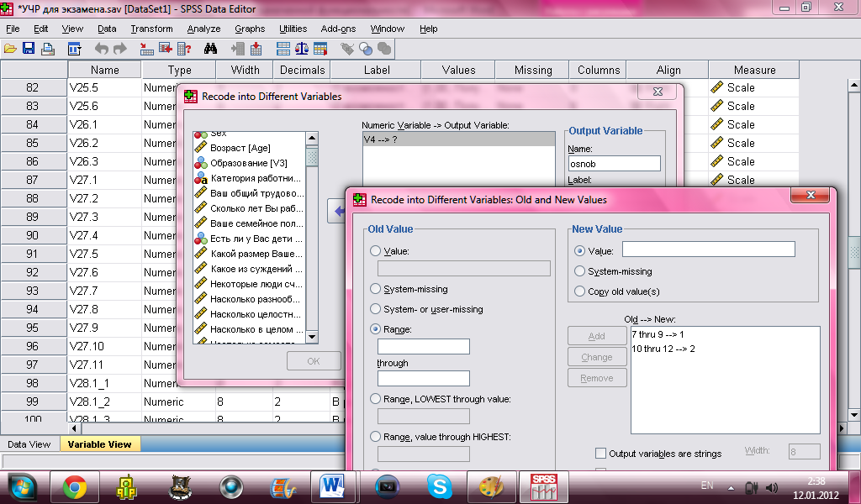Screen dimensions: 861x504
Task: Click Measure 'Scale' cell in row 82
Action: click(x=753, y=87)
